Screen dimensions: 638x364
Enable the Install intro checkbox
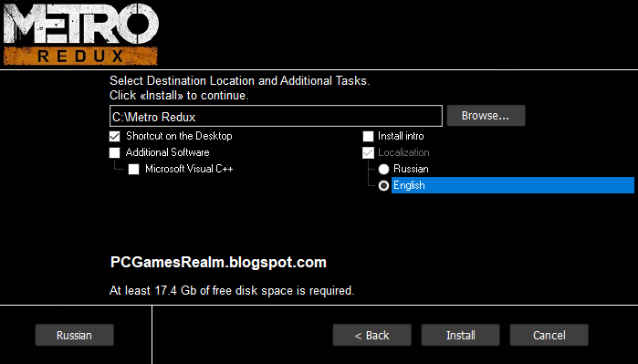368,136
